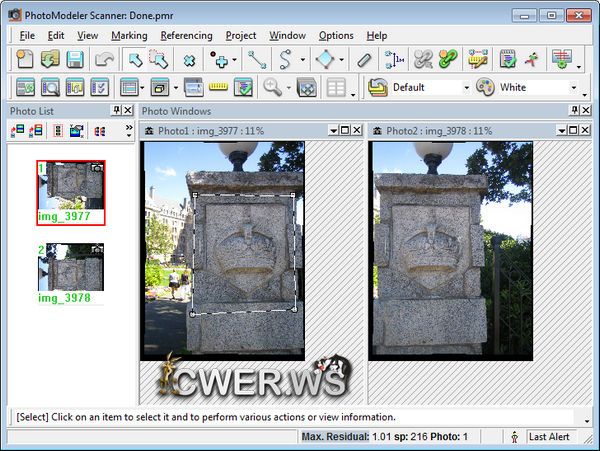This screenshot has width=600, height=451.
Task: Click Last Alert in status bar
Action: click(x=549, y=437)
